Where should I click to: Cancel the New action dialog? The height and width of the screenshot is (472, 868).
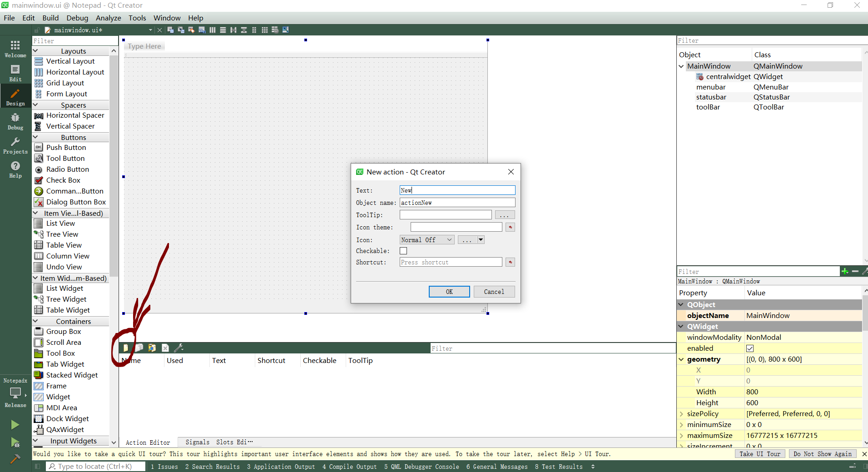pyautogui.click(x=494, y=292)
